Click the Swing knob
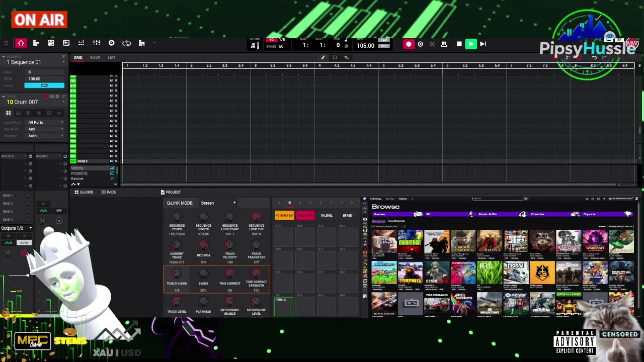 pos(203,274)
